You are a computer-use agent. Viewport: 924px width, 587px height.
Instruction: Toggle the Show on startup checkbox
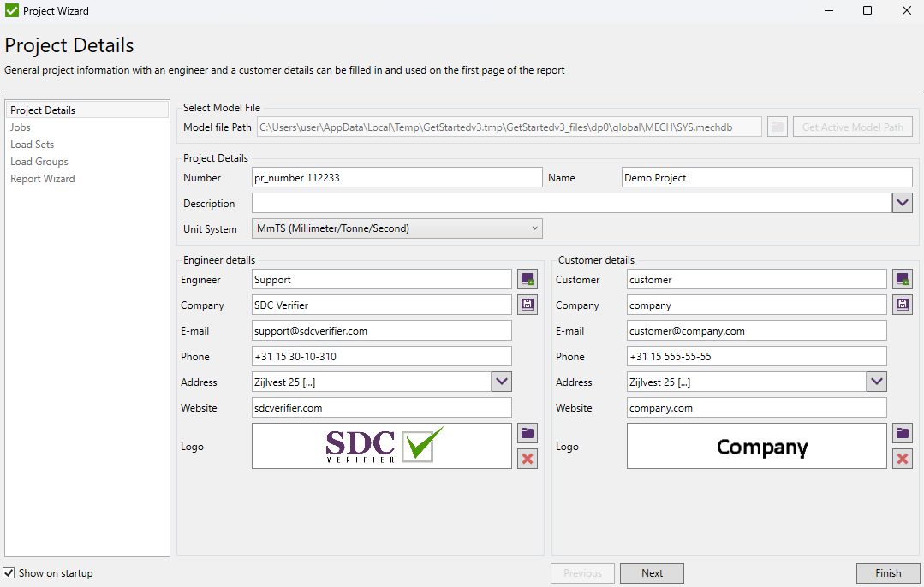click(8, 572)
